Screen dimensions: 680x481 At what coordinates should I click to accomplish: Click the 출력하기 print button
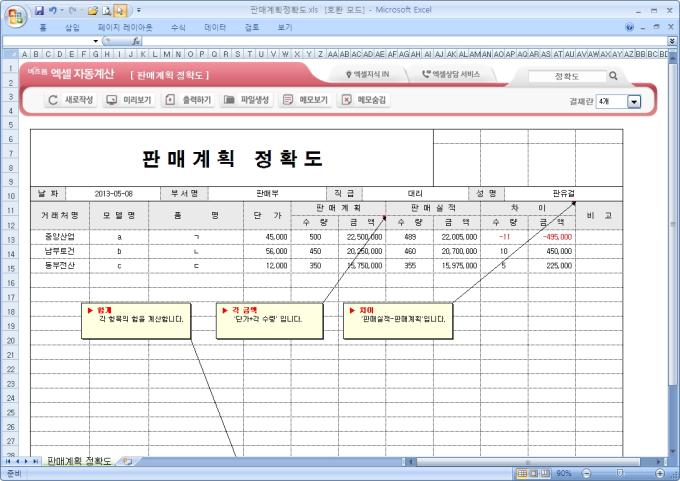coord(188,100)
